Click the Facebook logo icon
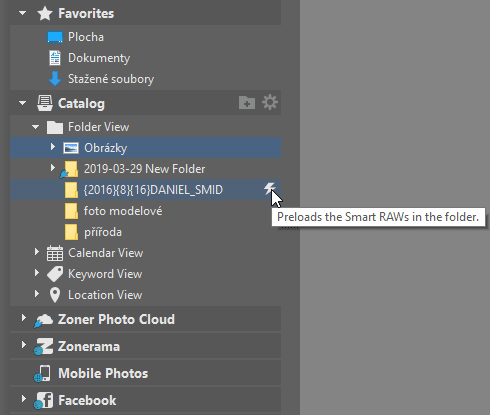This screenshot has height=415, width=490. click(x=43, y=400)
